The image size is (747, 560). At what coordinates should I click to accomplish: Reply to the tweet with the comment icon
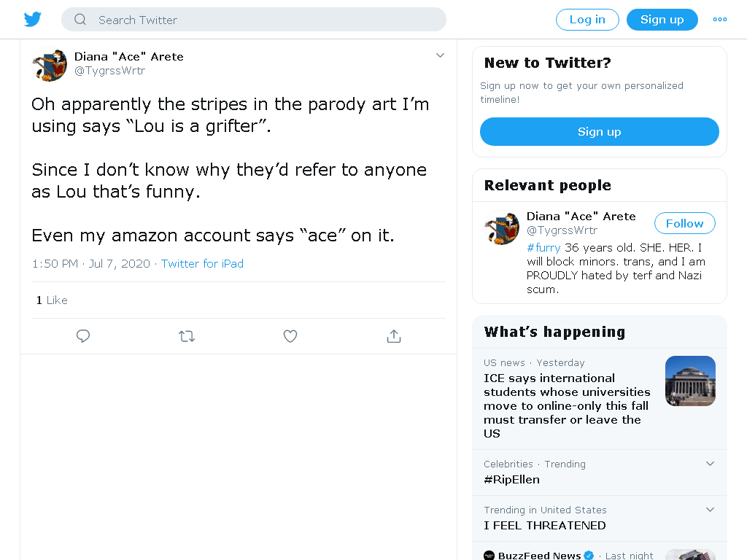click(x=83, y=336)
